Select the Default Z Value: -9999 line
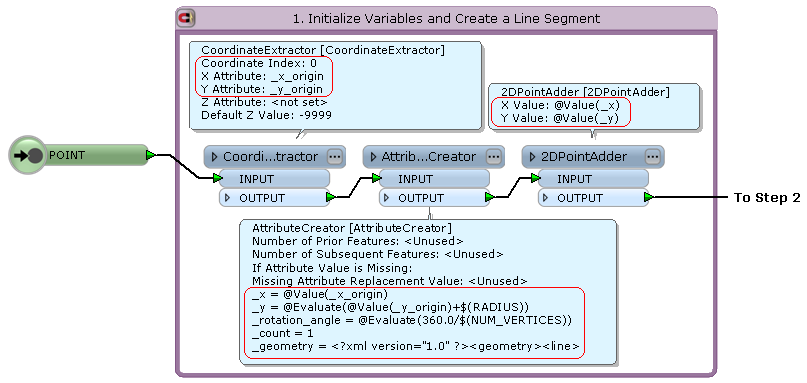 (266, 115)
